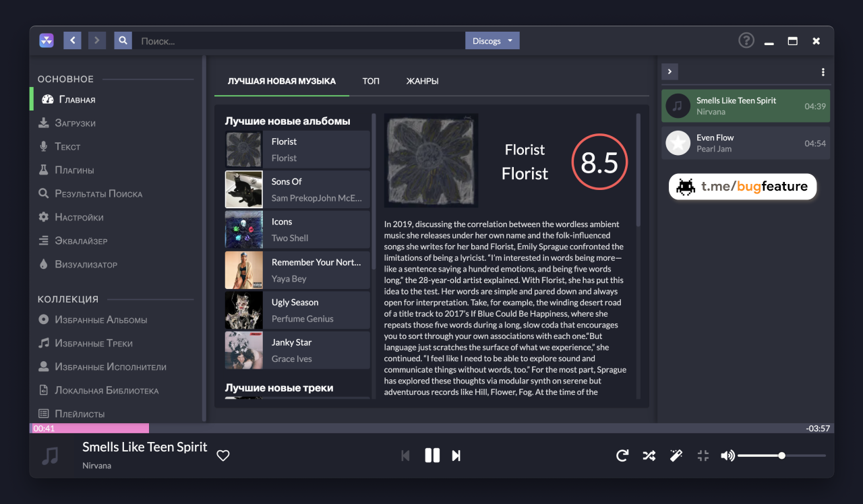Click the Nirvana artist name in player bar
Image resolution: width=863 pixels, height=504 pixels.
96,466
